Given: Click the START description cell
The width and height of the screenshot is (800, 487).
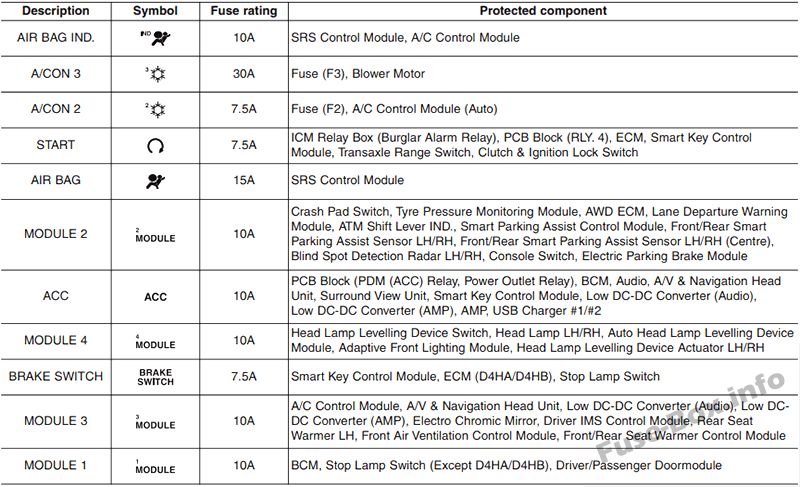Looking at the screenshot, I should point(56,145).
